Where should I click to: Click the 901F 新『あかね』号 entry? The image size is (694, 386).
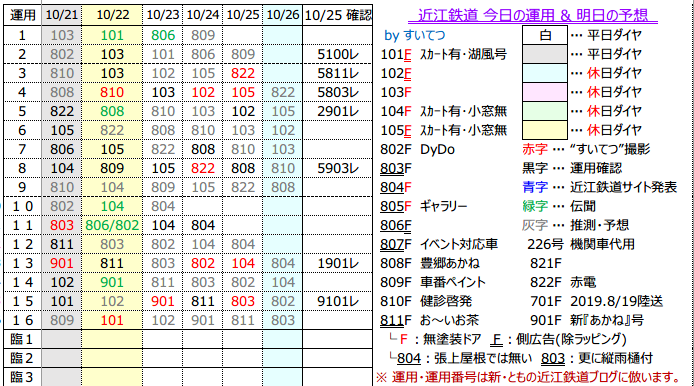[587, 320]
